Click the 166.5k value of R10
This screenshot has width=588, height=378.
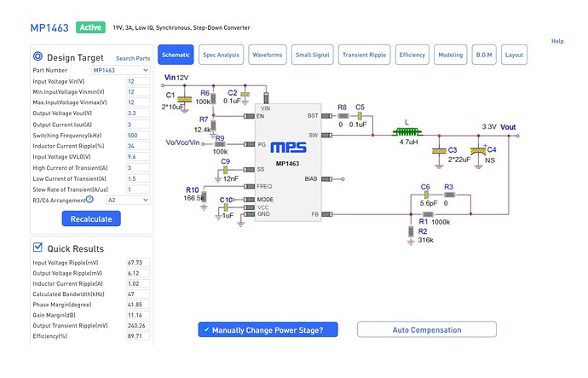coord(193,198)
